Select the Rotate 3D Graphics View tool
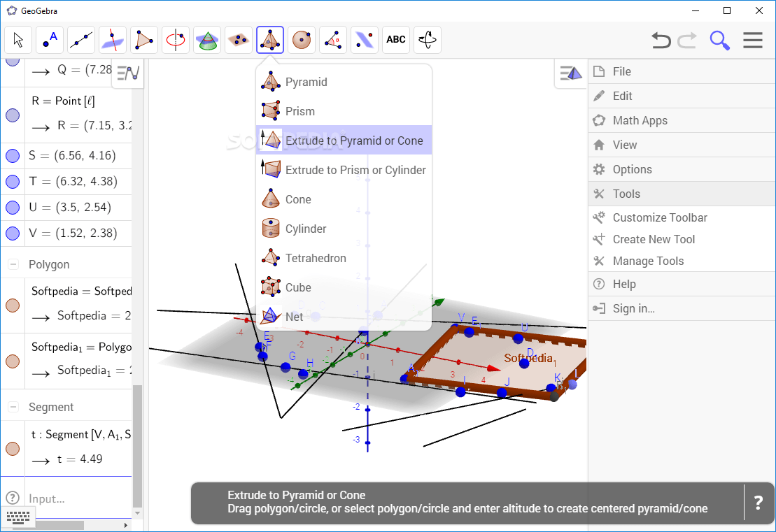 click(427, 40)
